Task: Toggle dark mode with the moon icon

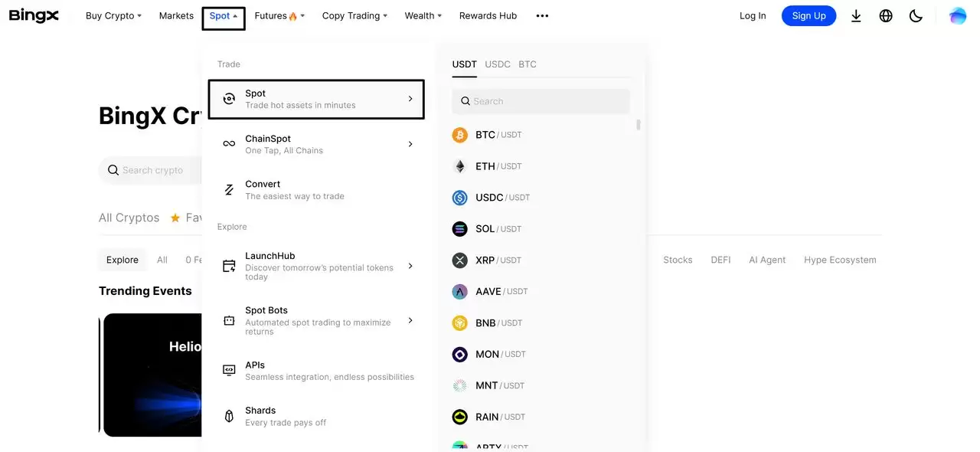Action: point(916,16)
